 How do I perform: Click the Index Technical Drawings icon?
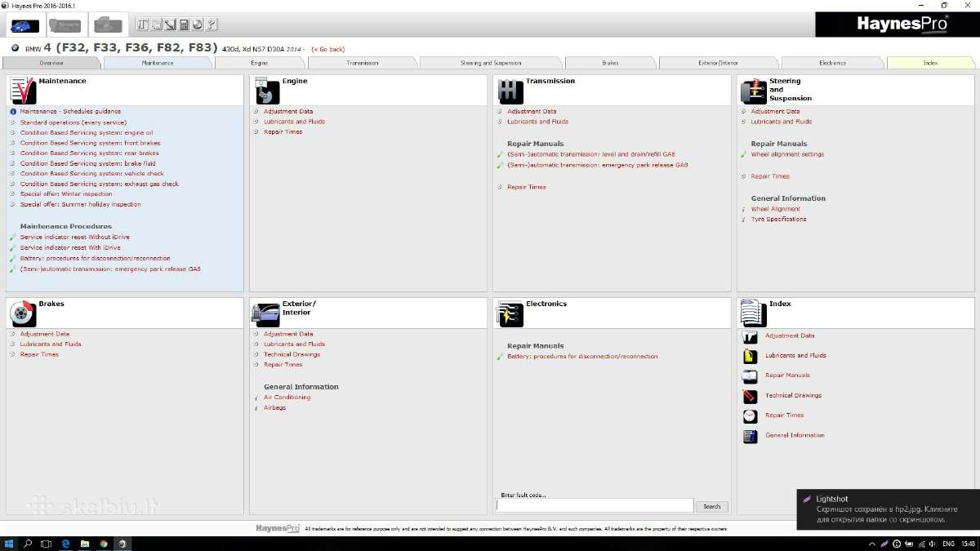tap(750, 396)
